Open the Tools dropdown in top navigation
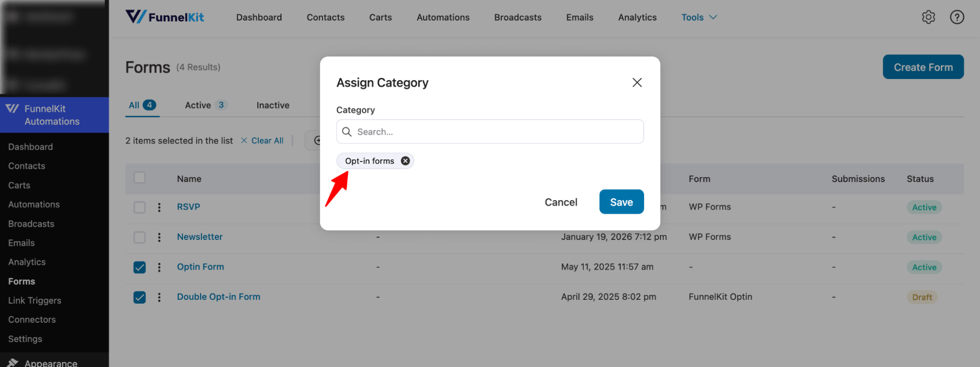 coord(699,17)
